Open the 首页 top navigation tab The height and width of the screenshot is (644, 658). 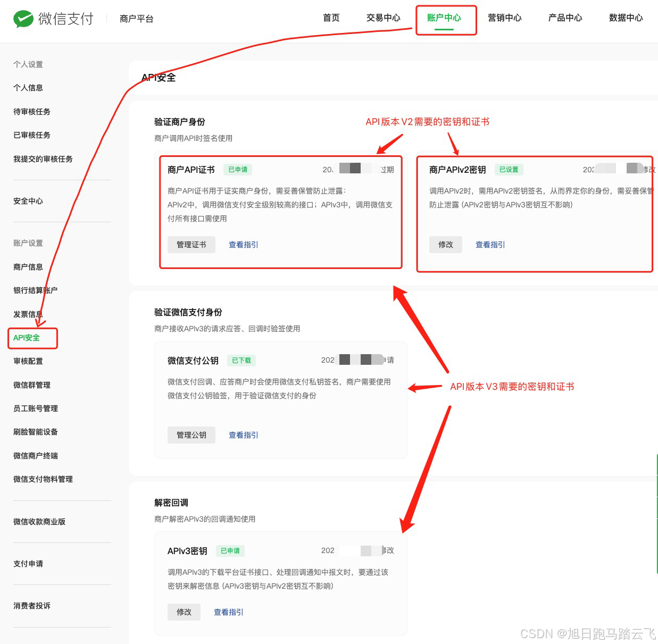coord(331,18)
